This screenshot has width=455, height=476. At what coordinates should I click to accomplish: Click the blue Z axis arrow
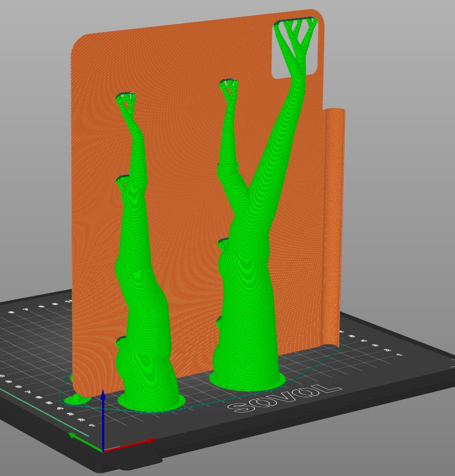tap(103, 420)
